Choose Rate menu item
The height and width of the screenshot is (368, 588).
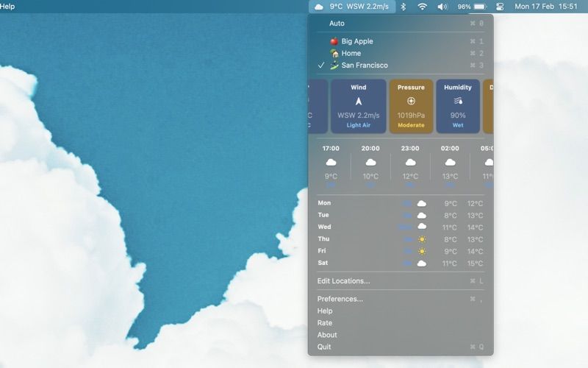[x=401, y=323]
